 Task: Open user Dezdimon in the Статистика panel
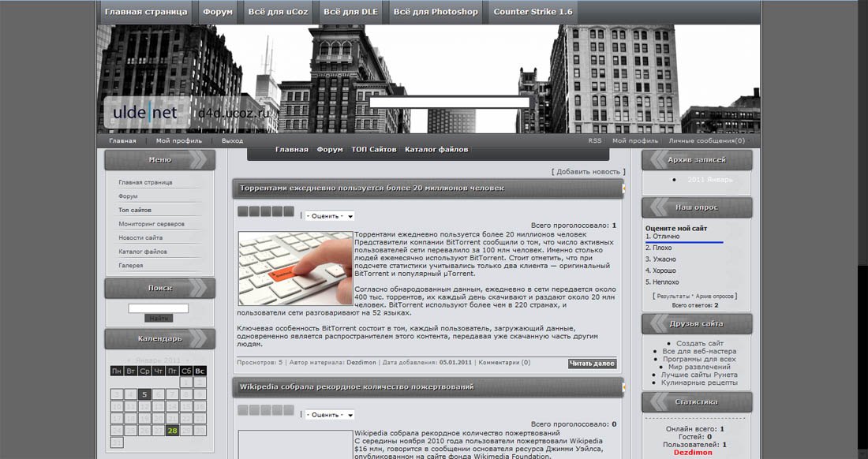pyautogui.click(x=693, y=453)
